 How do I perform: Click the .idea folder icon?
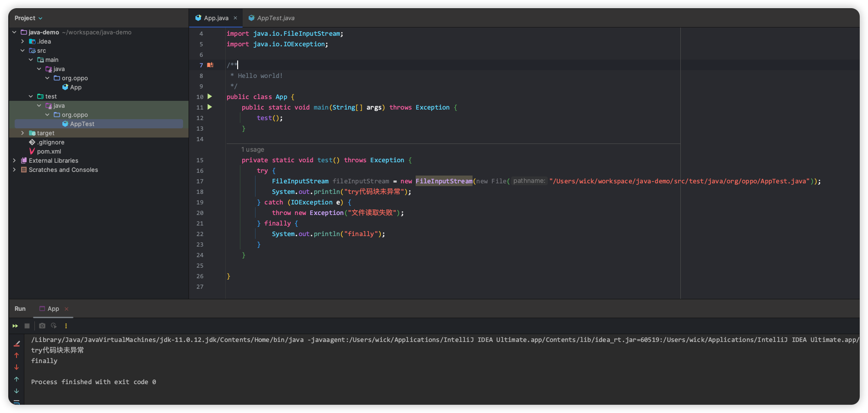tap(32, 41)
